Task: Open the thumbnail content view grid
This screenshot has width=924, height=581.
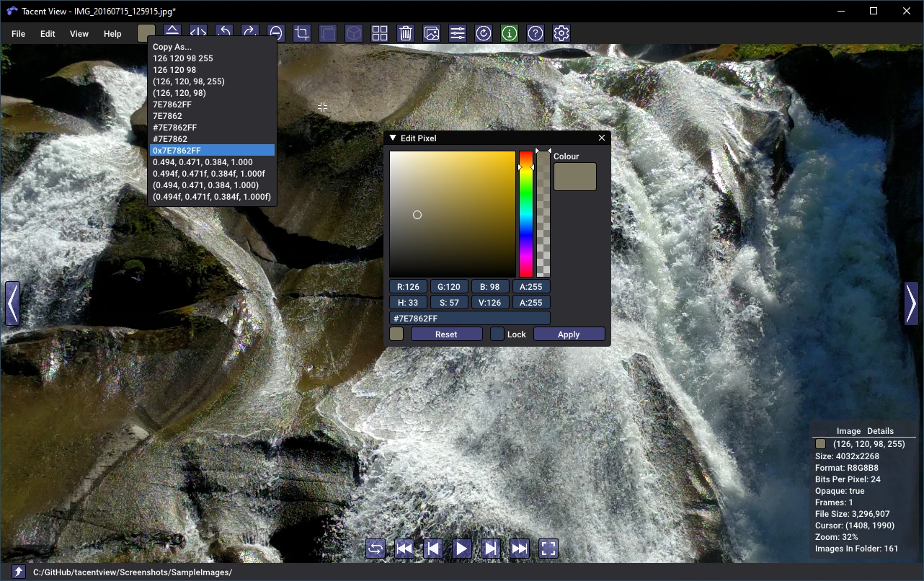Action: click(380, 33)
